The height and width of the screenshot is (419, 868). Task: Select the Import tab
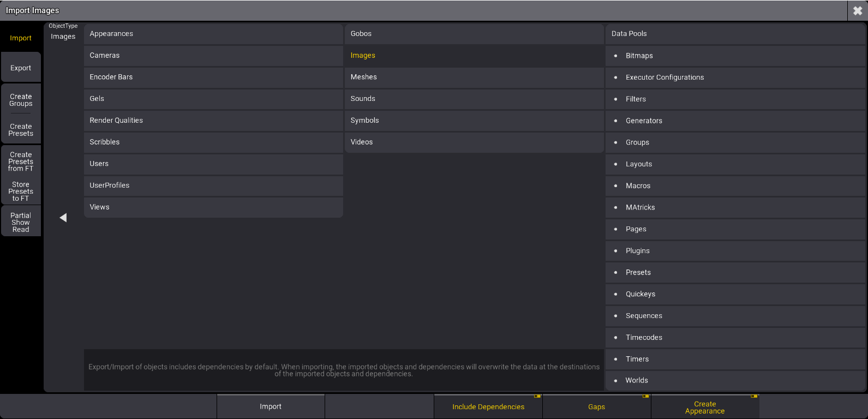21,38
